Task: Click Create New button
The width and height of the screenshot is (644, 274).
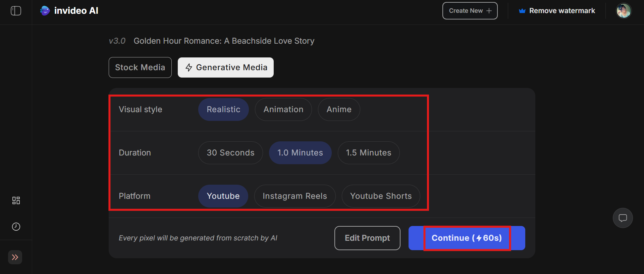Action: pos(470,11)
